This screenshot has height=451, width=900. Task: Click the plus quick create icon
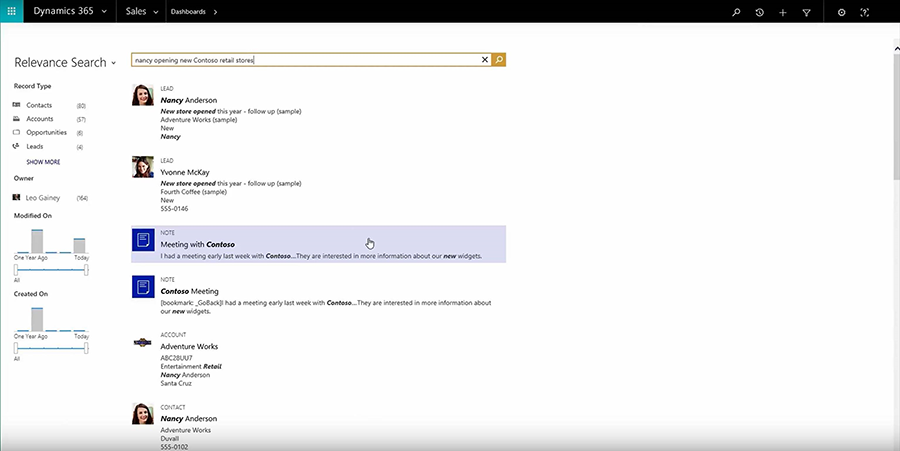[x=783, y=12]
